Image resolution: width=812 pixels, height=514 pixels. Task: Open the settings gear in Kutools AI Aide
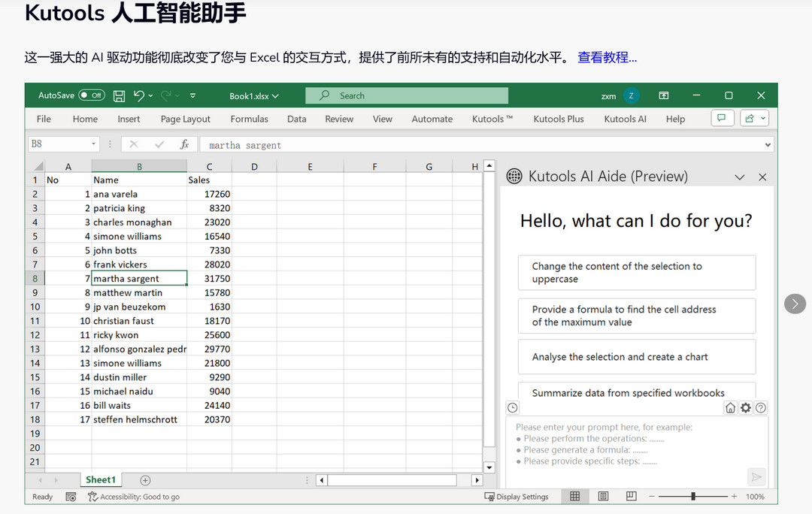pyautogui.click(x=745, y=407)
